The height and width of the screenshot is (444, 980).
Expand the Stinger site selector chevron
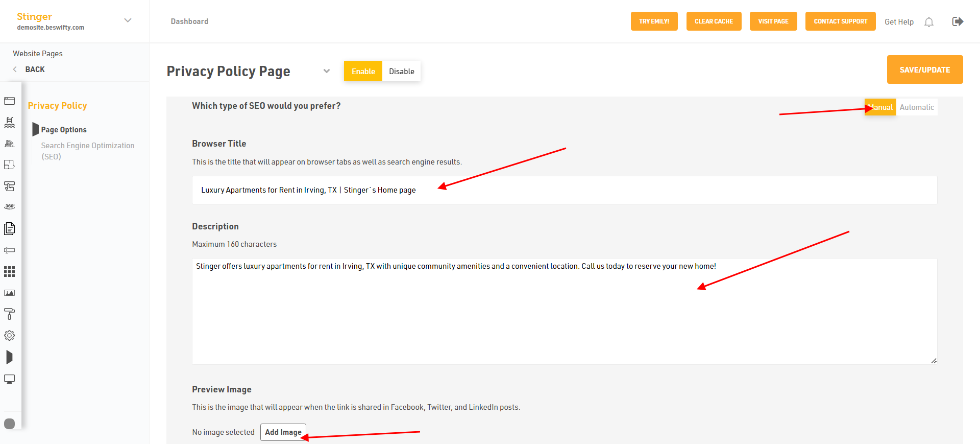click(x=128, y=20)
